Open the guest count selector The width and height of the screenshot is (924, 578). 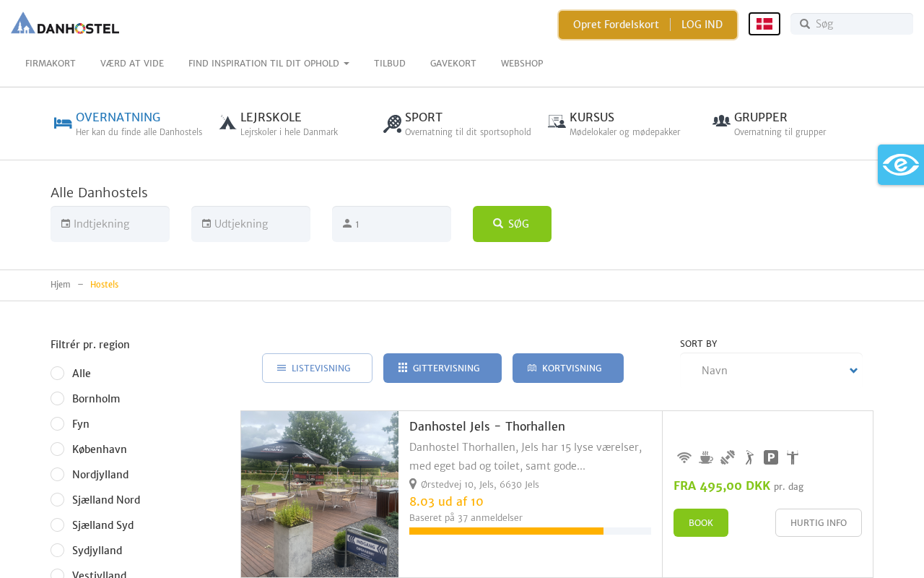click(391, 224)
